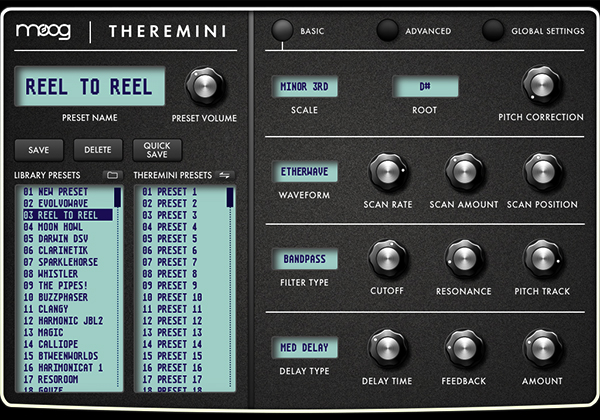600x420 pixels.
Task: Open the Root selector showing D#
Action: click(425, 86)
